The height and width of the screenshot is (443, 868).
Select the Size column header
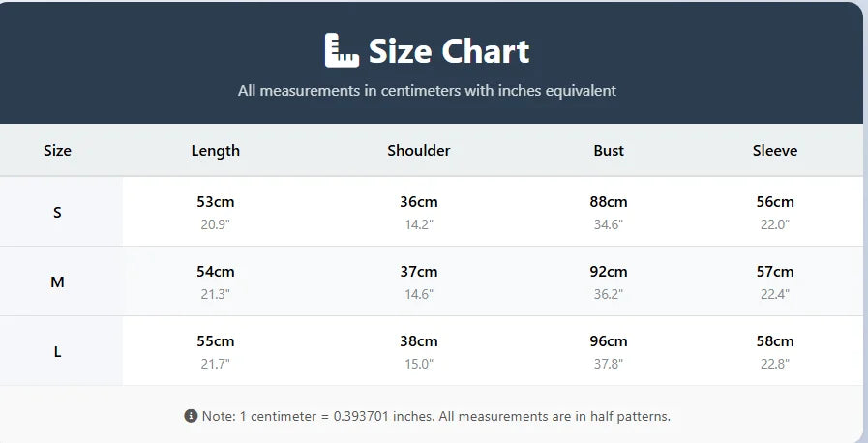point(57,151)
